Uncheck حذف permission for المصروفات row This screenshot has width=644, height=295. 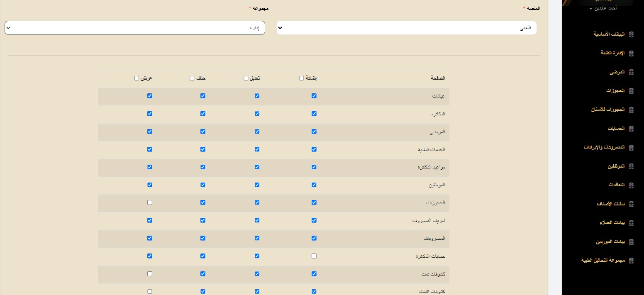203,238
